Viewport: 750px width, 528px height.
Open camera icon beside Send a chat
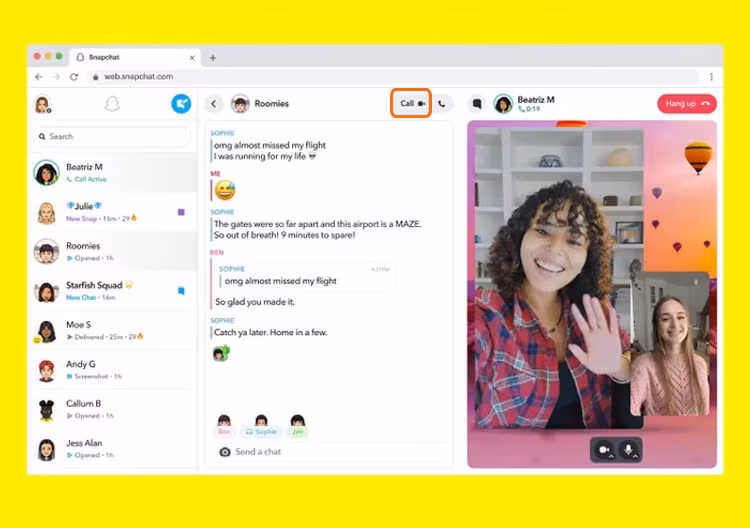pos(224,452)
